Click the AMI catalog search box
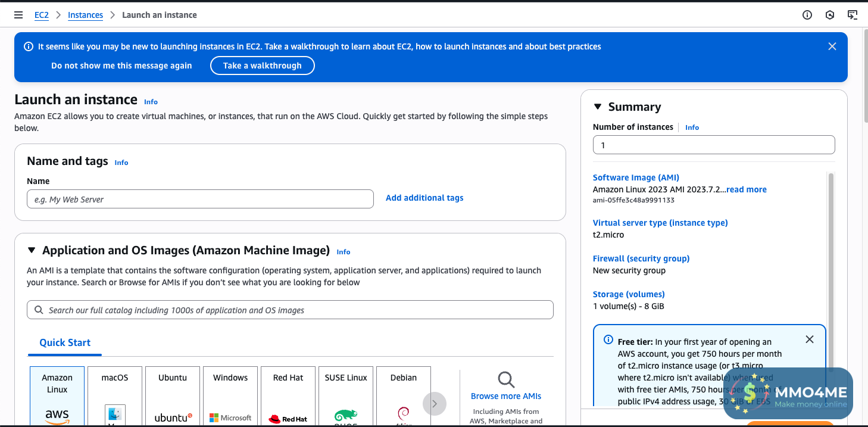The height and width of the screenshot is (427, 868). coord(290,310)
